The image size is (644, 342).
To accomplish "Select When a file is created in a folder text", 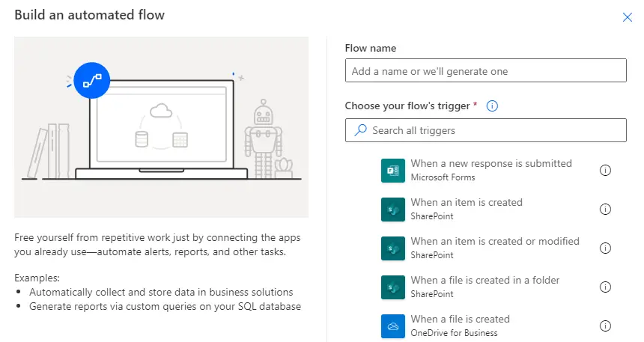I will 485,280.
